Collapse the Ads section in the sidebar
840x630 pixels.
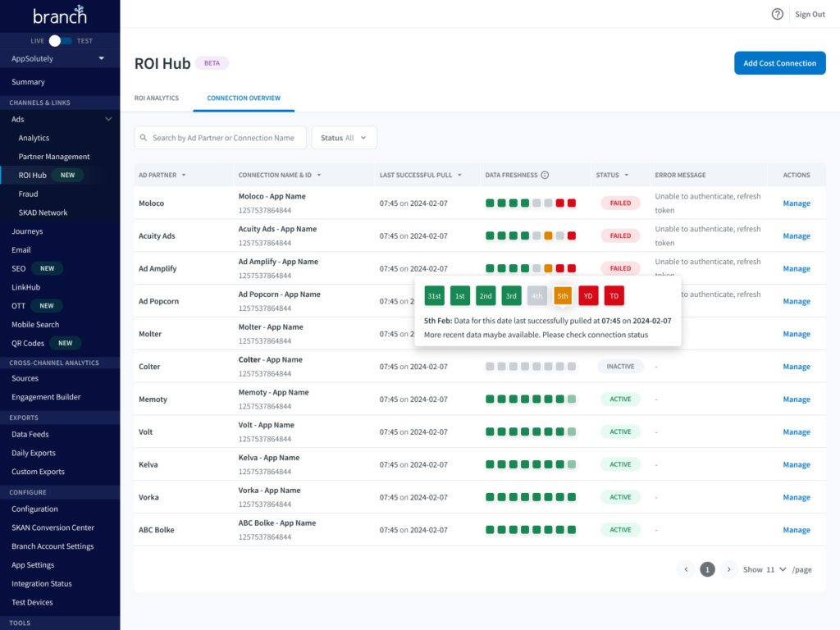[x=107, y=119]
